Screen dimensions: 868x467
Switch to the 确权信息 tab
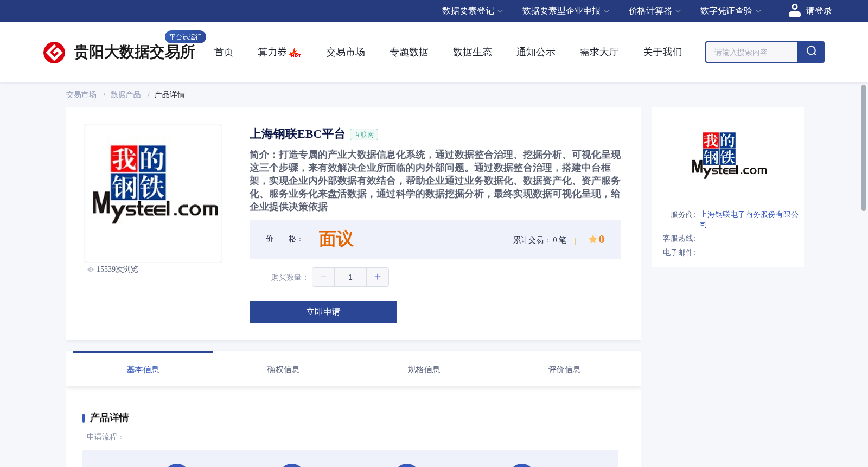[x=283, y=369]
